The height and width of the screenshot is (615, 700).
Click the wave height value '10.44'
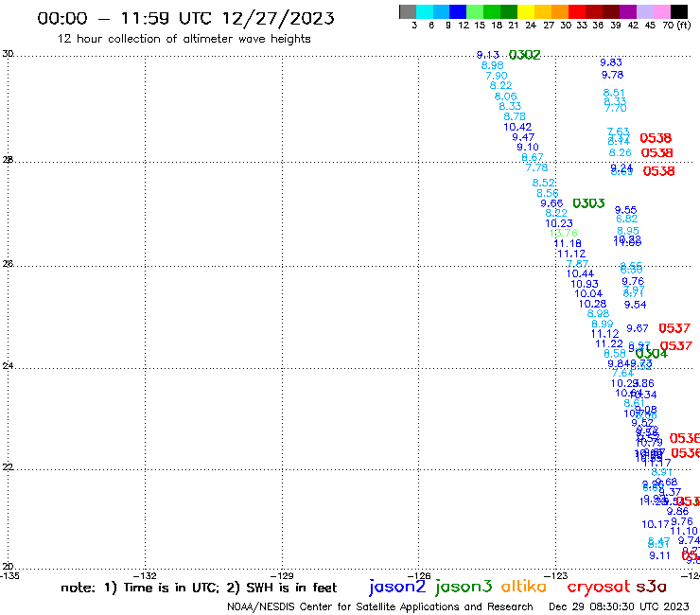580,273
